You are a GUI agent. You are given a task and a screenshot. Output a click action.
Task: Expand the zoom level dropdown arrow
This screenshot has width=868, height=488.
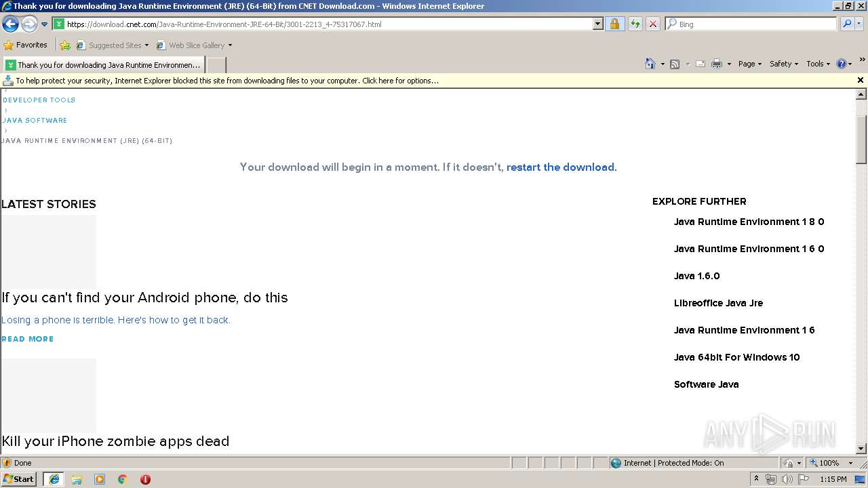(850, 463)
